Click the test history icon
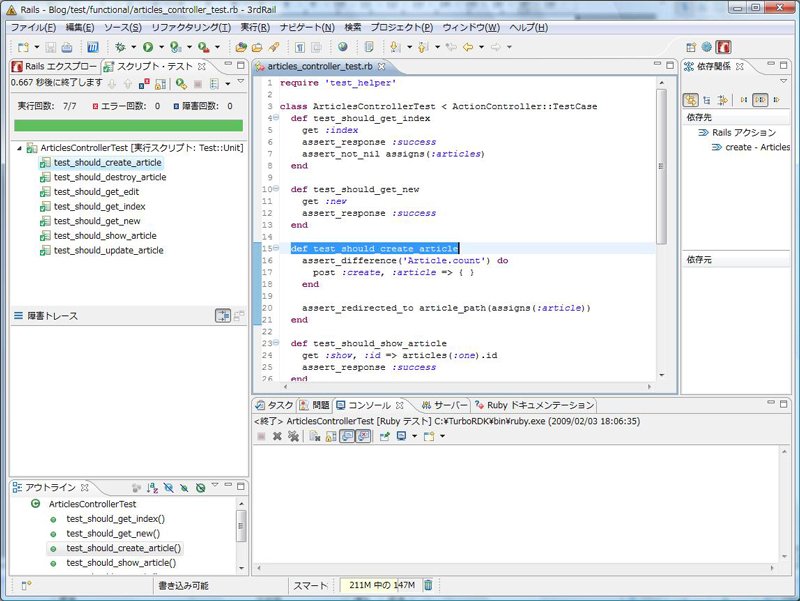The image size is (800, 601). pyautogui.click(x=215, y=84)
